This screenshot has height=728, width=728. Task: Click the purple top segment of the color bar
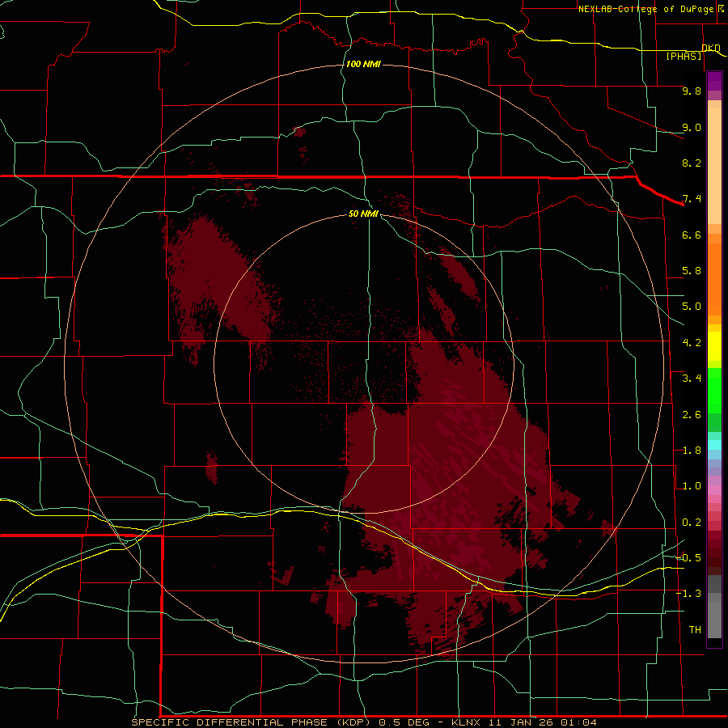(714, 81)
